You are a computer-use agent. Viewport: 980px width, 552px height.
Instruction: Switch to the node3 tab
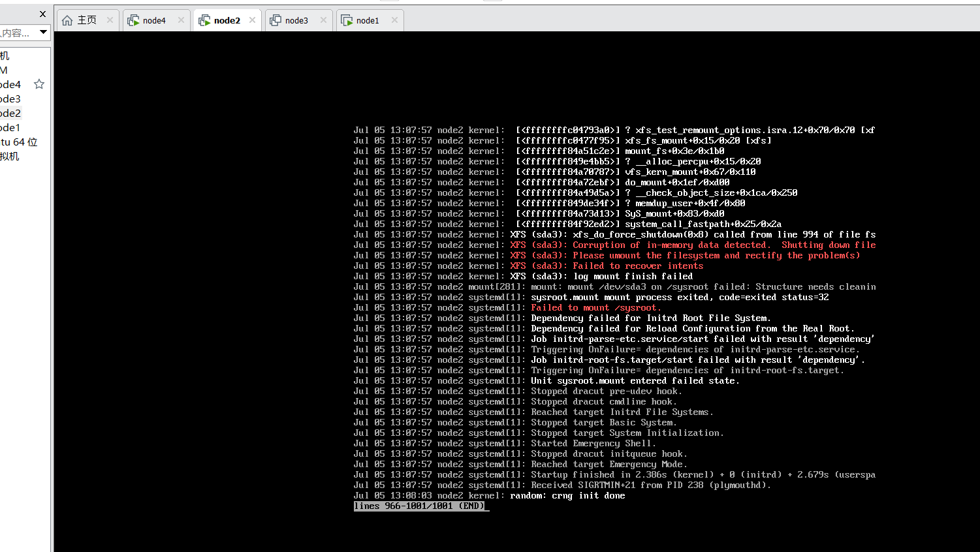click(x=298, y=20)
